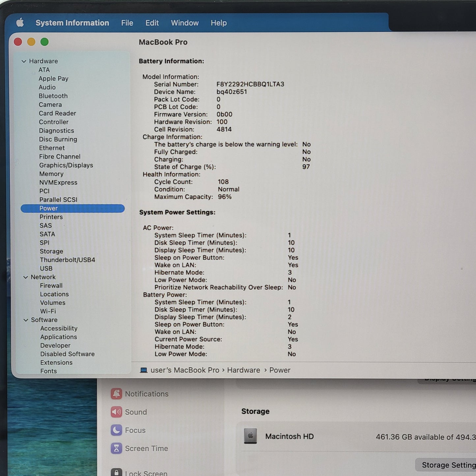Collapse the Hardware section
The image size is (476, 476).
(x=24, y=61)
